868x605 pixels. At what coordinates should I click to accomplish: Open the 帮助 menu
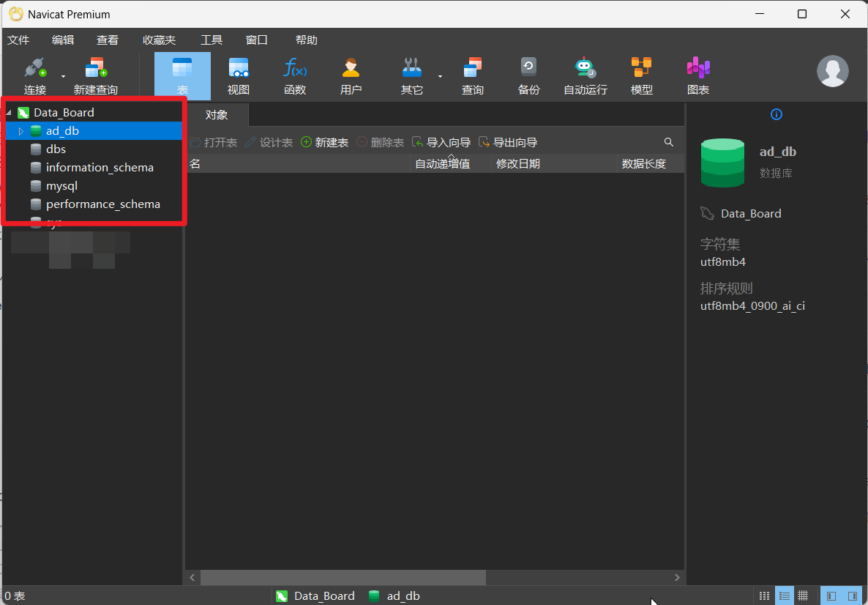(x=307, y=40)
